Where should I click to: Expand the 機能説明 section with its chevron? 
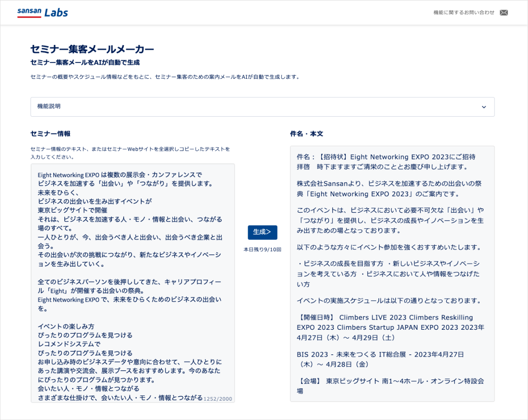tap(484, 107)
